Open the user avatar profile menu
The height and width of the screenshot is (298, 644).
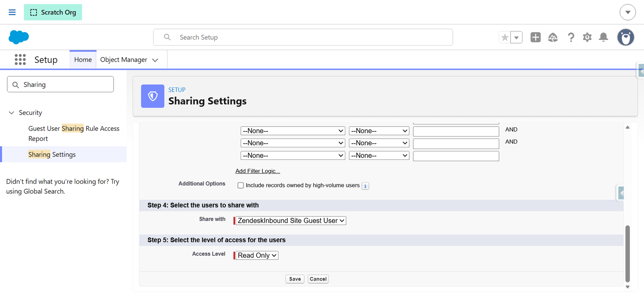point(625,37)
